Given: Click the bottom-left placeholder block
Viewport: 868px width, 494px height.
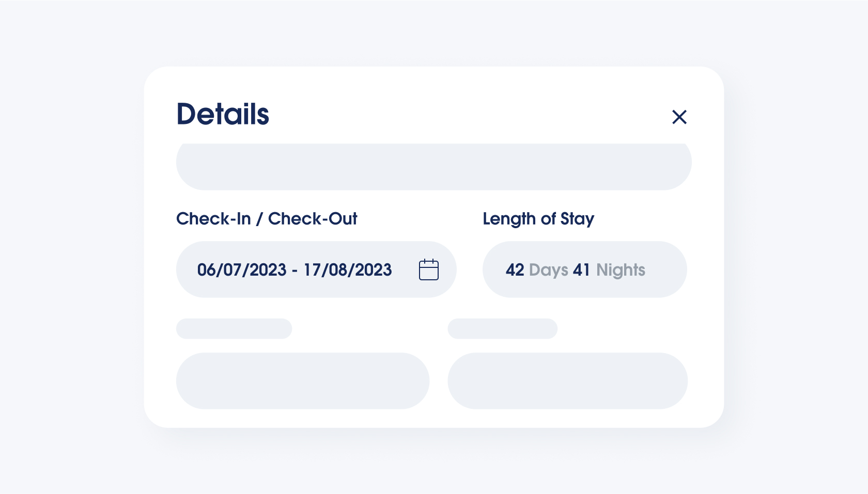Looking at the screenshot, I should tap(303, 381).
